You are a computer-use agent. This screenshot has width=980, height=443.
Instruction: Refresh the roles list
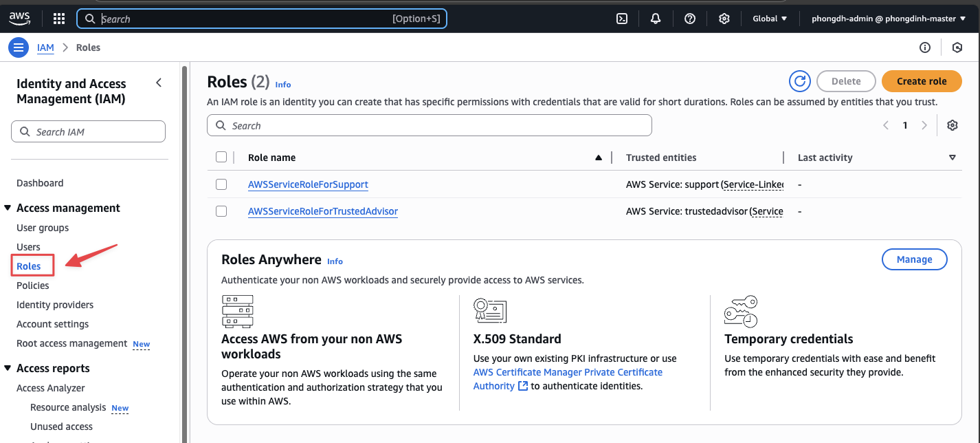click(800, 81)
